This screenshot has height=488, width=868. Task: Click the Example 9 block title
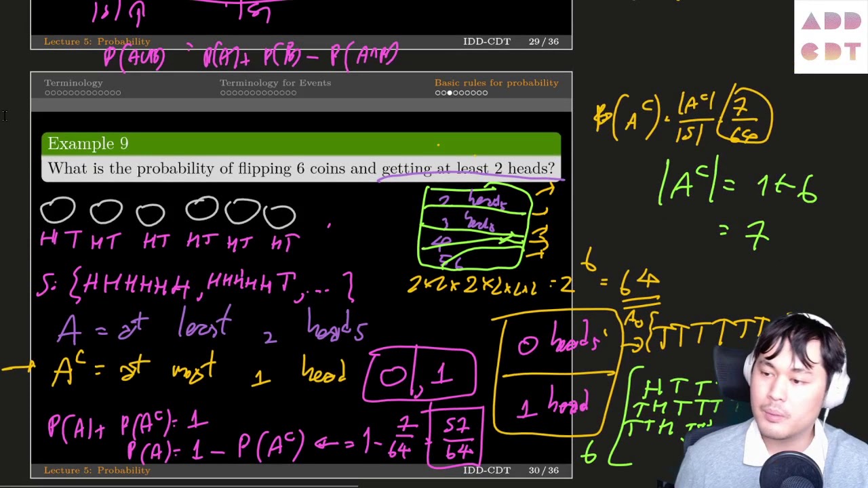(87, 144)
